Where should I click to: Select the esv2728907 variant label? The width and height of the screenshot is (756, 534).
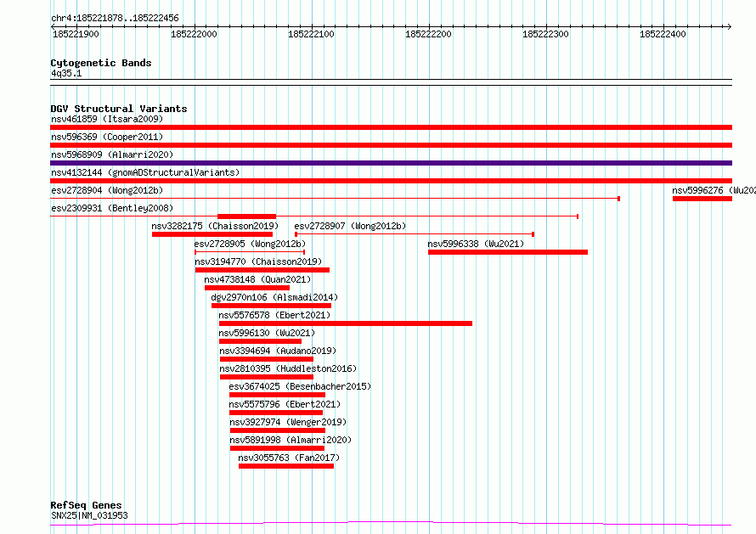coord(350,226)
